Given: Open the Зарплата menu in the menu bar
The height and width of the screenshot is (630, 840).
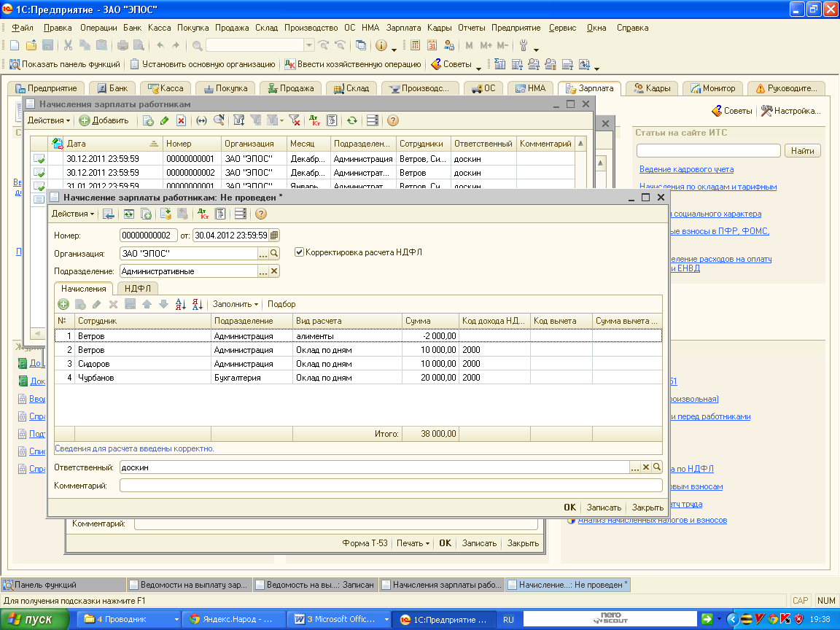Looking at the screenshot, I should (x=403, y=28).
